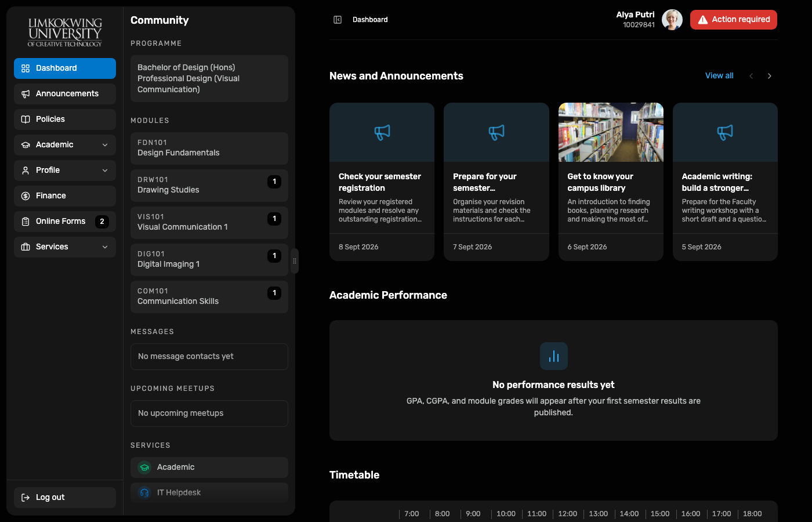Click notification badge on Visual Communication 1

[274, 219]
